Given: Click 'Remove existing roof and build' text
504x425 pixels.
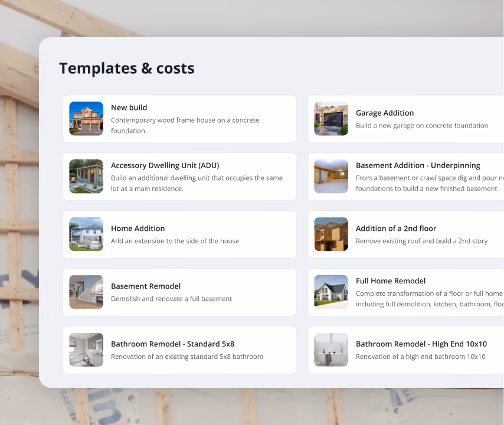Looking at the screenshot, I should (x=421, y=241).
